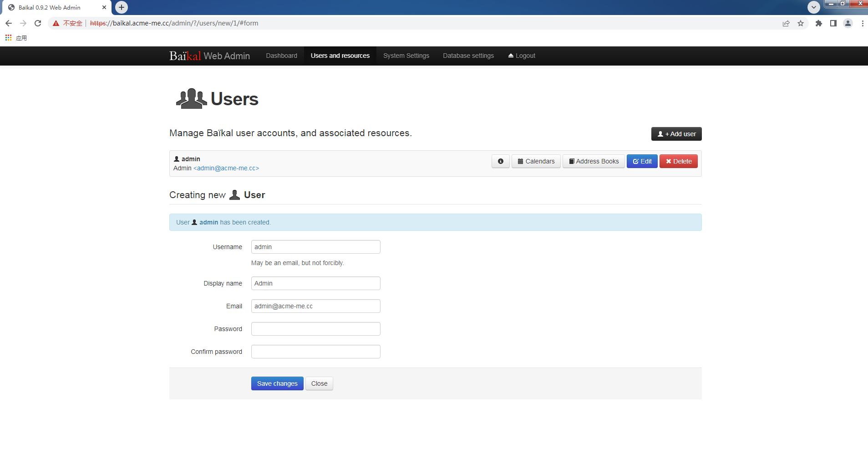Screen dimensions: 868x470
Task: Click 'May be an email, but not forcibly.' hint
Action: 298,263
